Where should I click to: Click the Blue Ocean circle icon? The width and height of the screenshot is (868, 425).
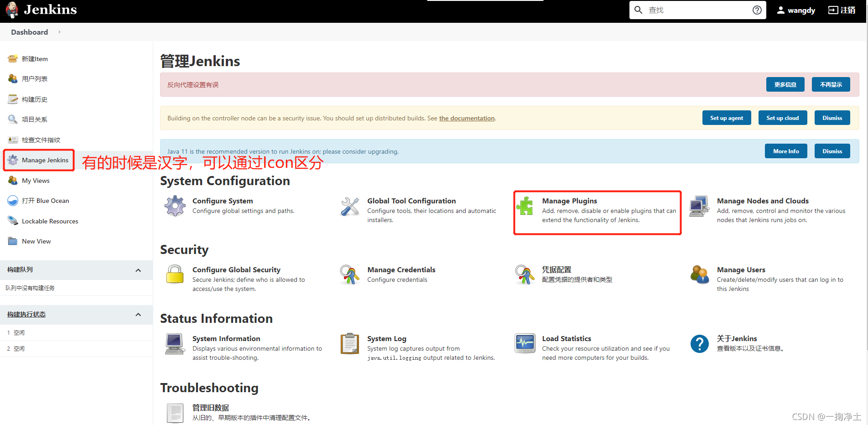point(13,201)
